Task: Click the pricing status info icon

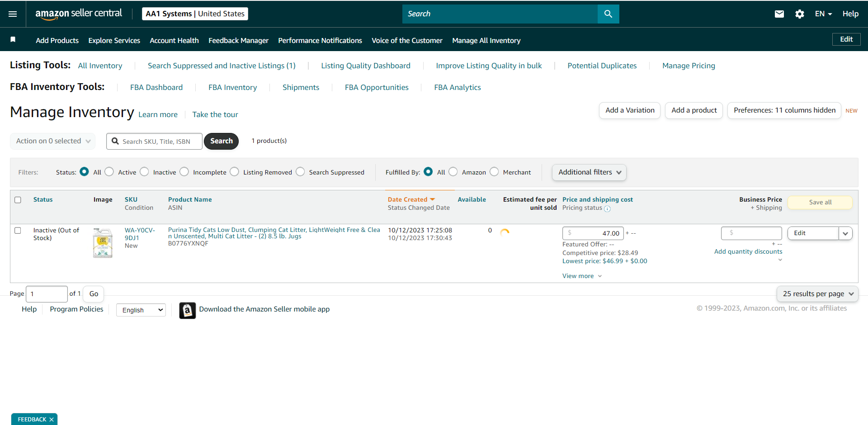Action: 607,209
